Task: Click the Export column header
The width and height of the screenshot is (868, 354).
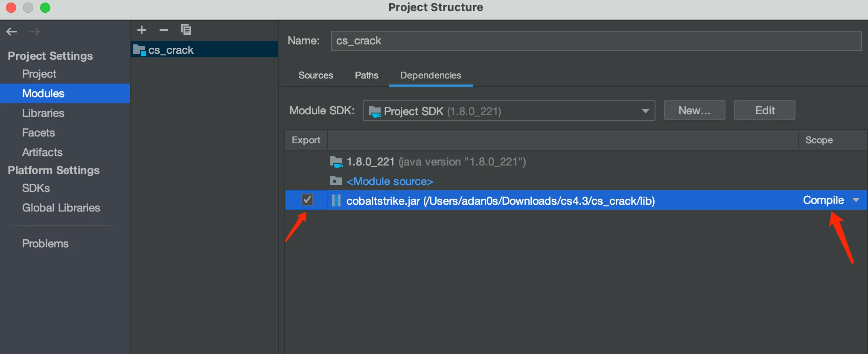Action: tap(306, 140)
